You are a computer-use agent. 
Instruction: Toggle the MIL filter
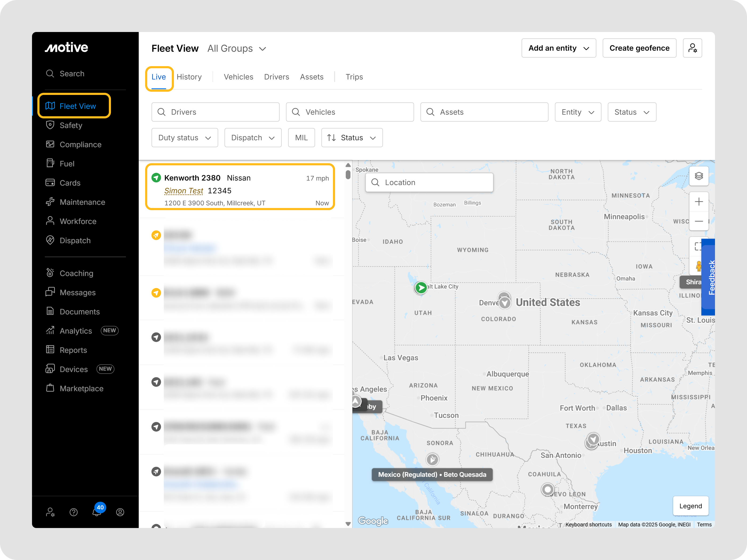click(x=301, y=137)
